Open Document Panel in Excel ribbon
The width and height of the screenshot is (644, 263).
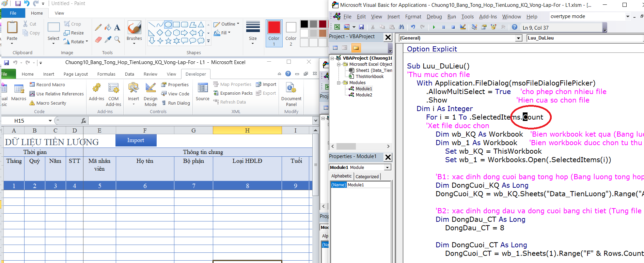[x=291, y=95]
